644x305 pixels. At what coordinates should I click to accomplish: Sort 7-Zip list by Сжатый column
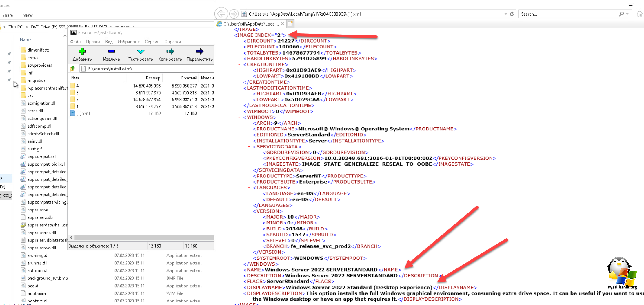pyautogui.click(x=188, y=78)
